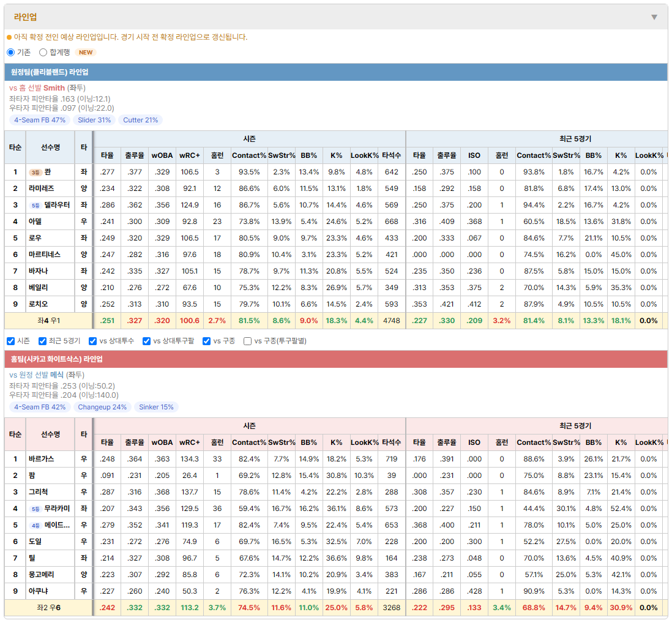Toggle the vs 상대투수 checkbox
This screenshot has width=672, height=623.
click(x=92, y=341)
